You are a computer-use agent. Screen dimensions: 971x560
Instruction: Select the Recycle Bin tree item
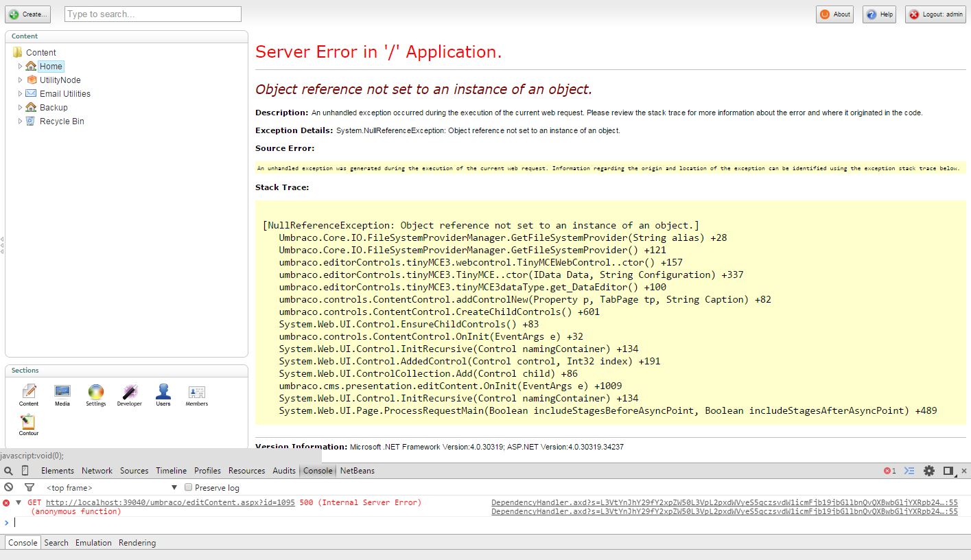[62, 121]
